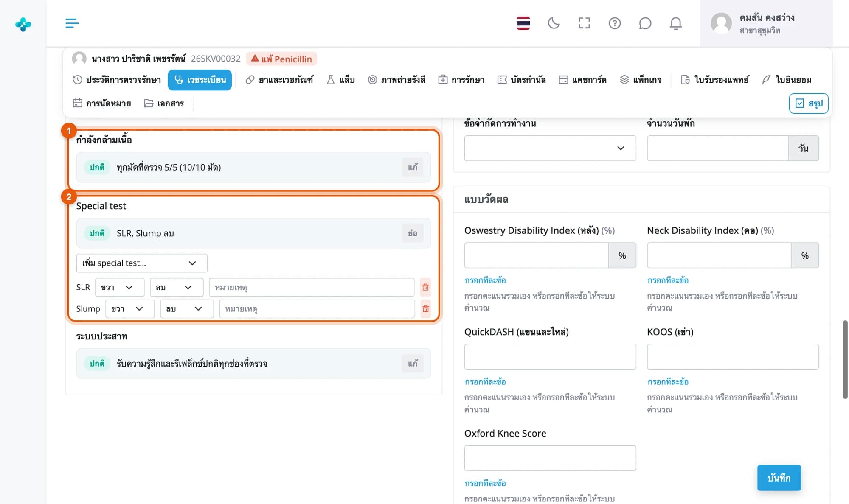This screenshot has width=849, height=504.
Task: Open the Thai flag language selector
Action: (x=523, y=23)
